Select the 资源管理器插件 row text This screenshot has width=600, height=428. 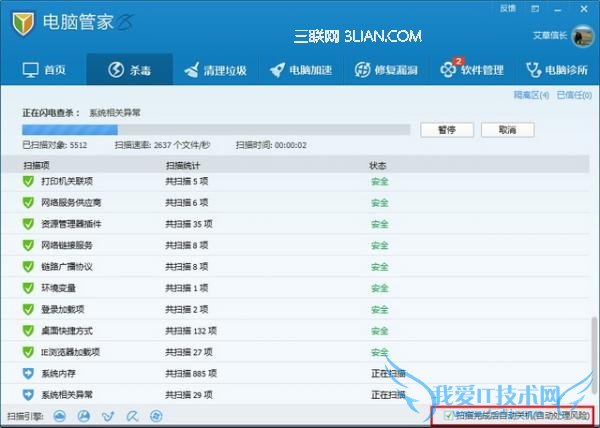tap(71, 224)
